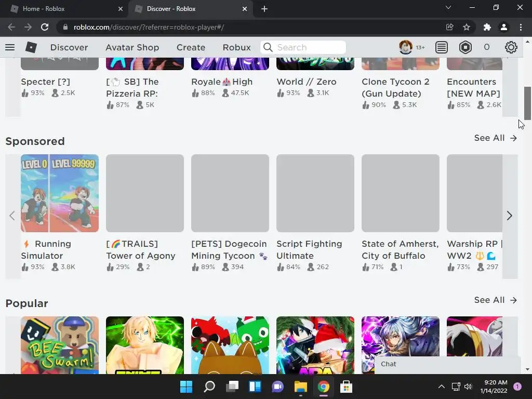
Task: Open Dogecoin Mining Tycoon game title
Action: pyautogui.click(x=229, y=250)
